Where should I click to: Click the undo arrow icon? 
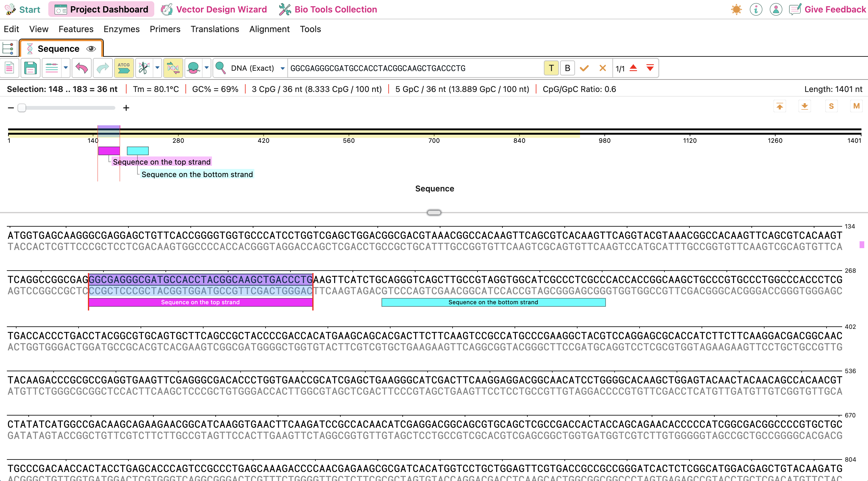tap(82, 68)
